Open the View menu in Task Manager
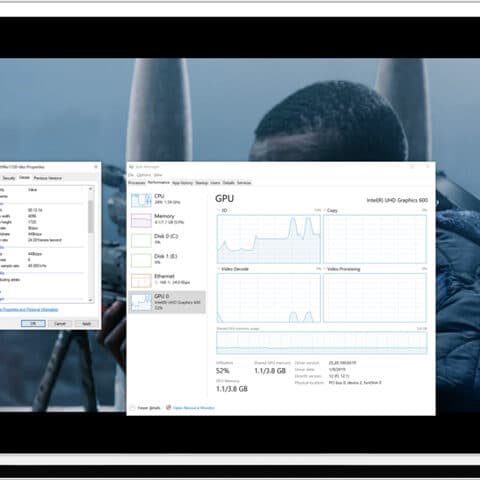 [158, 175]
